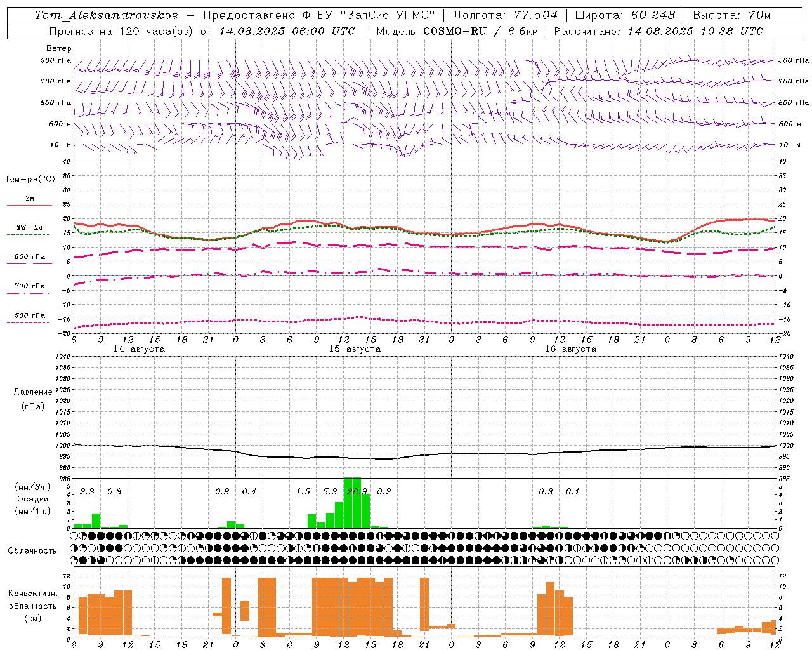Click the (мм/3ч.) precipitation unit label

tap(33, 487)
